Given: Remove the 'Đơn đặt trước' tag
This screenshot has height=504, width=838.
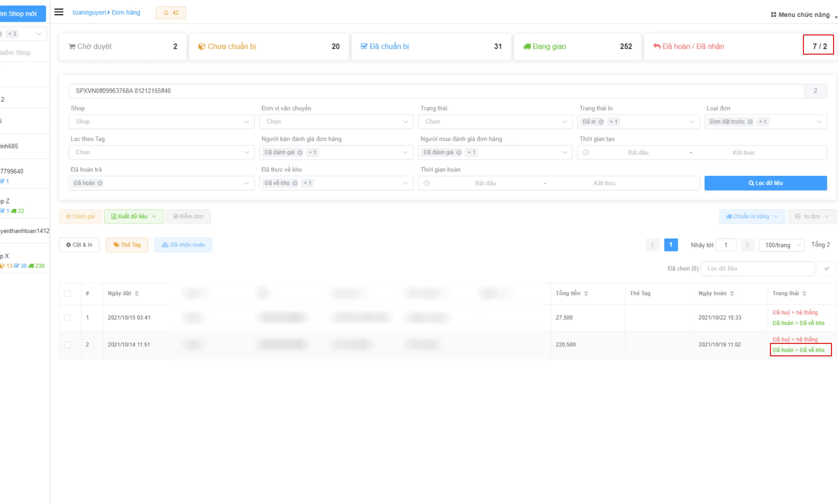Looking at the screenshot, I should [750, 122].
